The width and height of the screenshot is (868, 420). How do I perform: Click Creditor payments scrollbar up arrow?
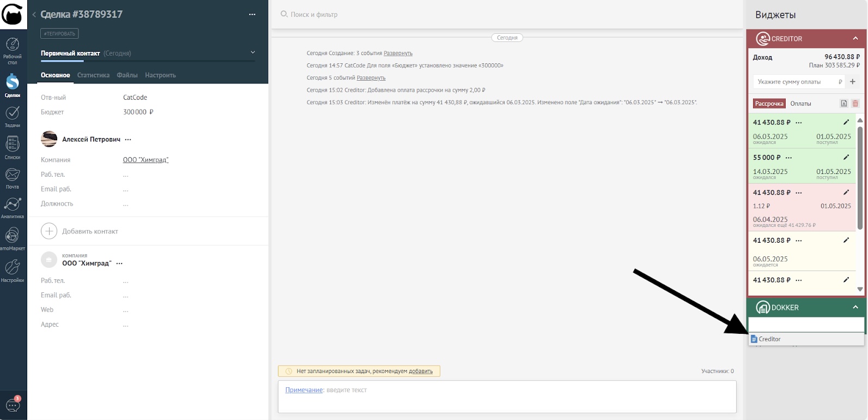pyautogui.click(x=860, y=120)
